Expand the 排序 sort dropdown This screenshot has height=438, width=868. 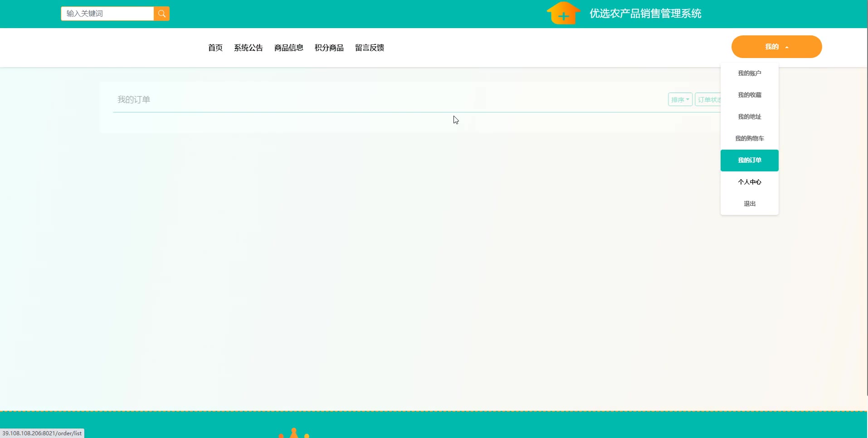click(680, 100)
